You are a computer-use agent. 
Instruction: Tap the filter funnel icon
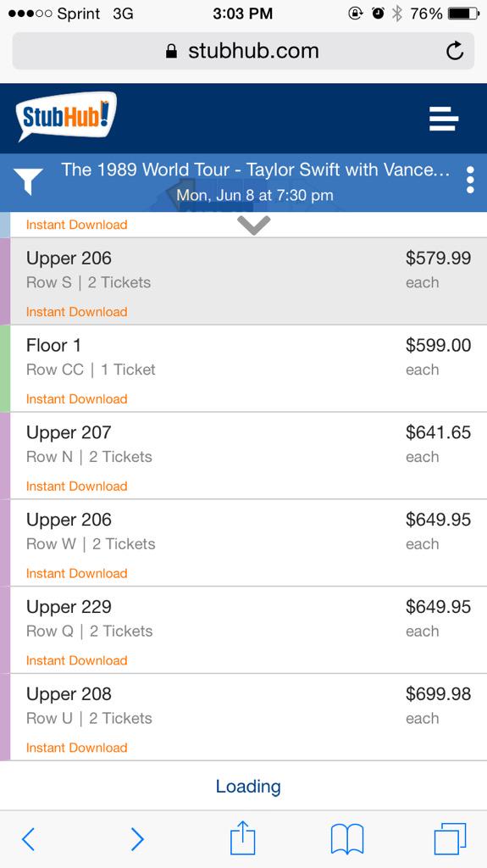point(28,182)
